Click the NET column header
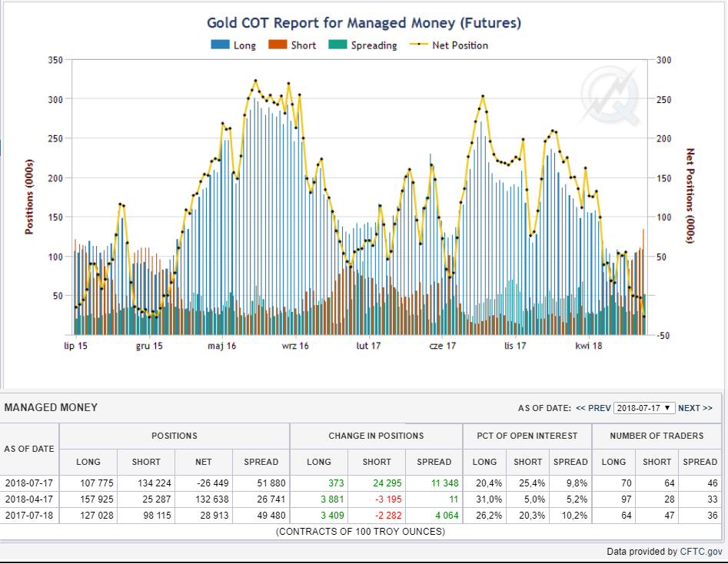Viewport: 728px width, 564px height. [x=204, y=462]
